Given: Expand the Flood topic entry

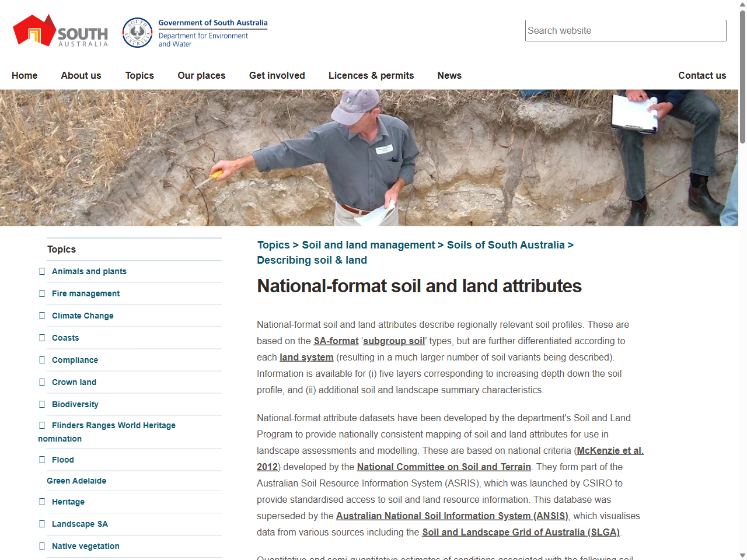Looking at the screenshot, I should click(x=41, y=459).
